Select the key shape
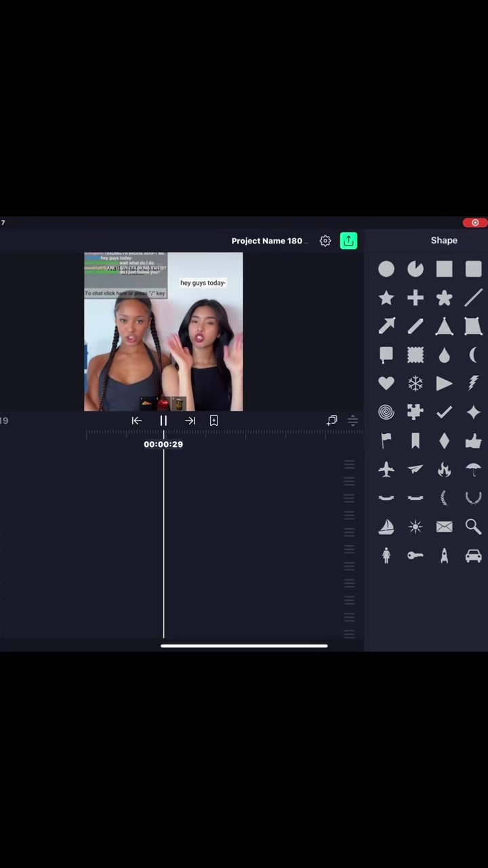This screenshot has height=868, width=488. [415, 555]
